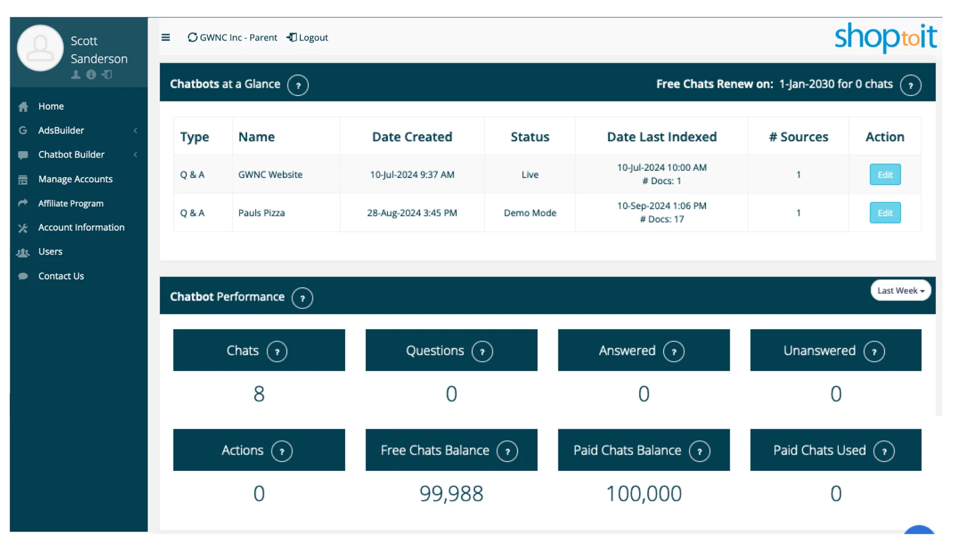Open the Last Week time range dropdown
Image resolution: width=980 pixels, height=551 pixels.
click(x=900, y=290)
